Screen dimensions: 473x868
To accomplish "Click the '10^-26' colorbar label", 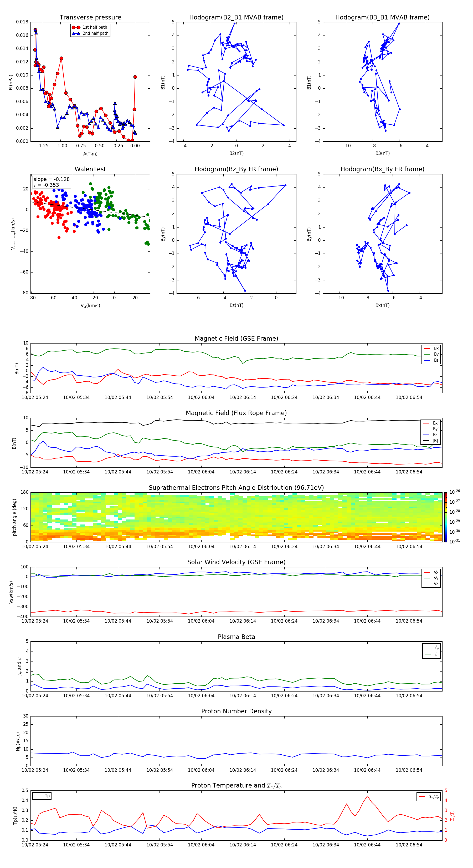I will (x=455, y=492).
